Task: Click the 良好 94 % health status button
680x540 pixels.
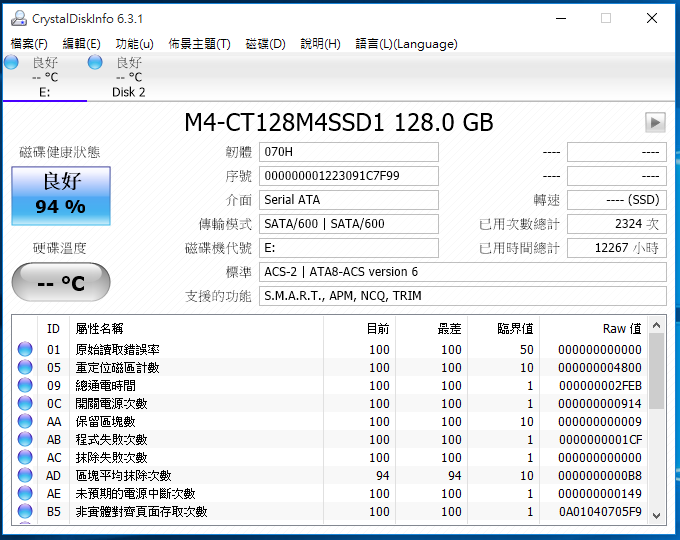Action: [61, 196]
